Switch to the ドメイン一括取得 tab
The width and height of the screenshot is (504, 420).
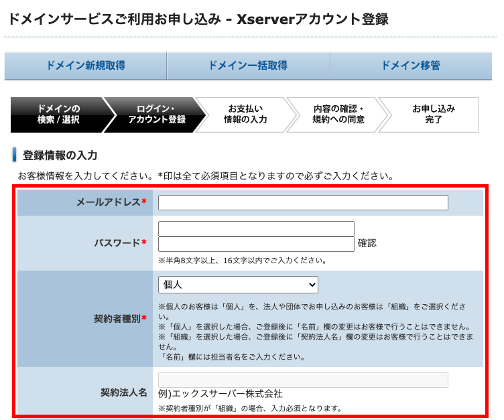pyautogui.click(x=248, y=66)
